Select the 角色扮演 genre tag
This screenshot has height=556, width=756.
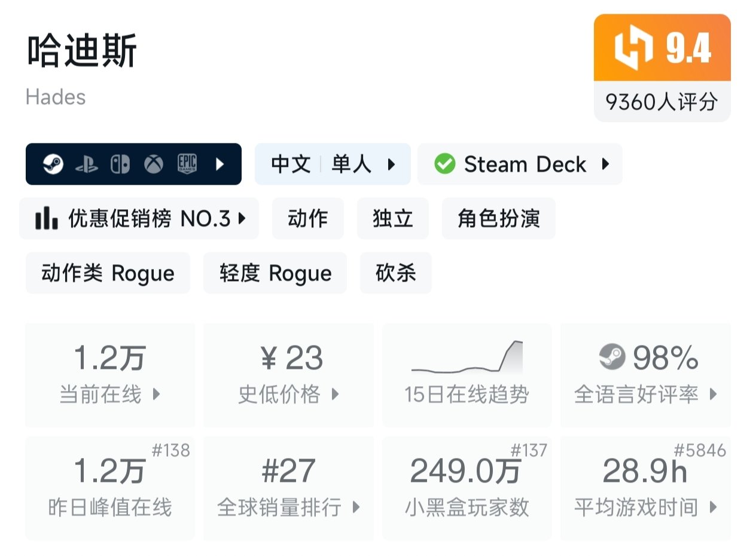point(498,219)
